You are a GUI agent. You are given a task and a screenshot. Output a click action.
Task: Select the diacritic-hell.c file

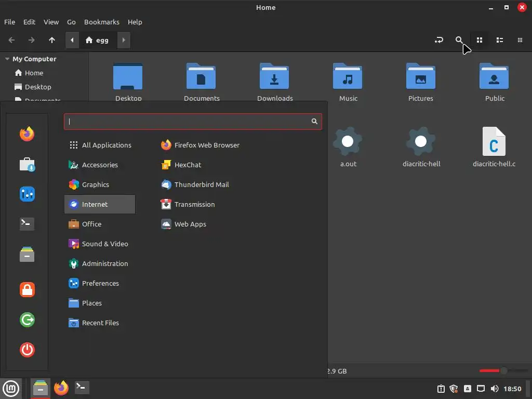tap(494, 147)
